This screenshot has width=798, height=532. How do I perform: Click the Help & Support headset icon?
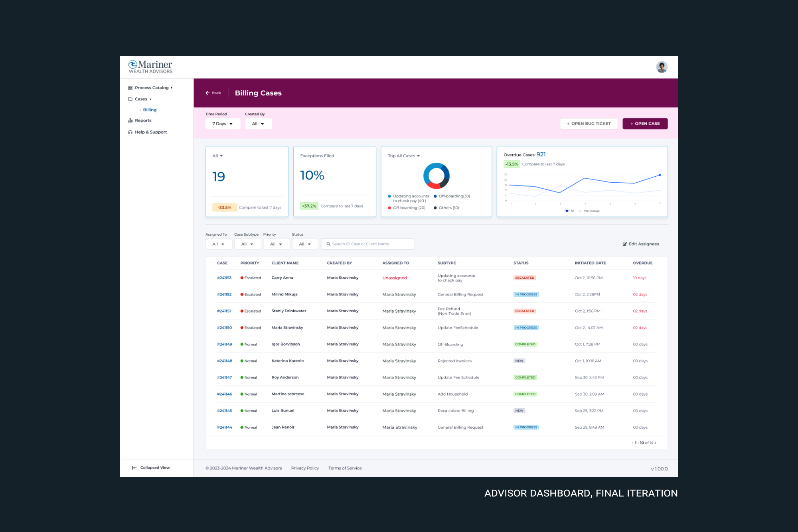tap(130, 132)
